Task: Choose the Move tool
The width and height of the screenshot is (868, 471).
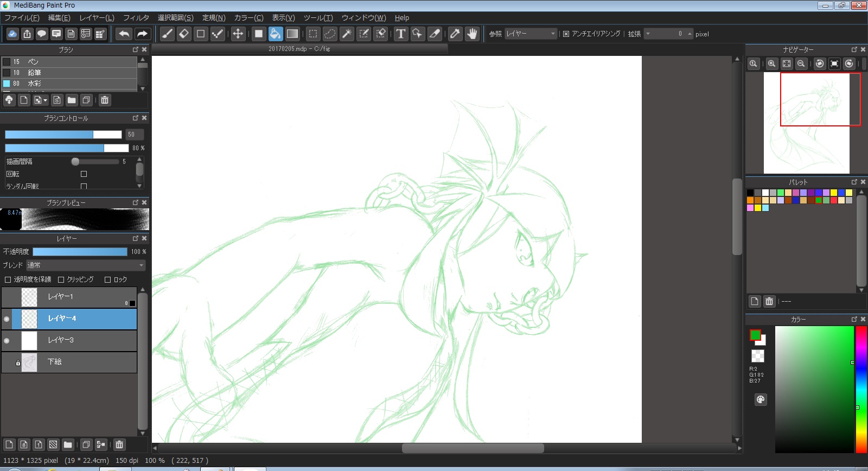Action: (238, 34)
